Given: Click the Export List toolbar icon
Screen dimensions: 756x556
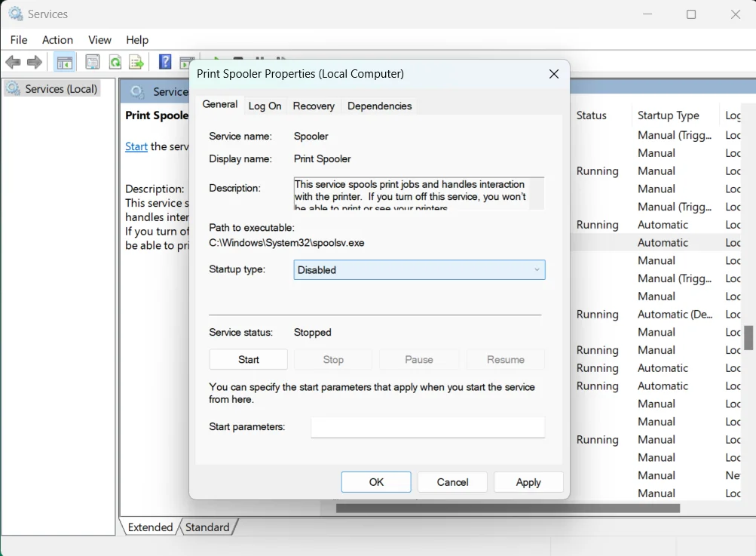Looking at the screenshot, I should pyautogui.click(x=136, y=63).
